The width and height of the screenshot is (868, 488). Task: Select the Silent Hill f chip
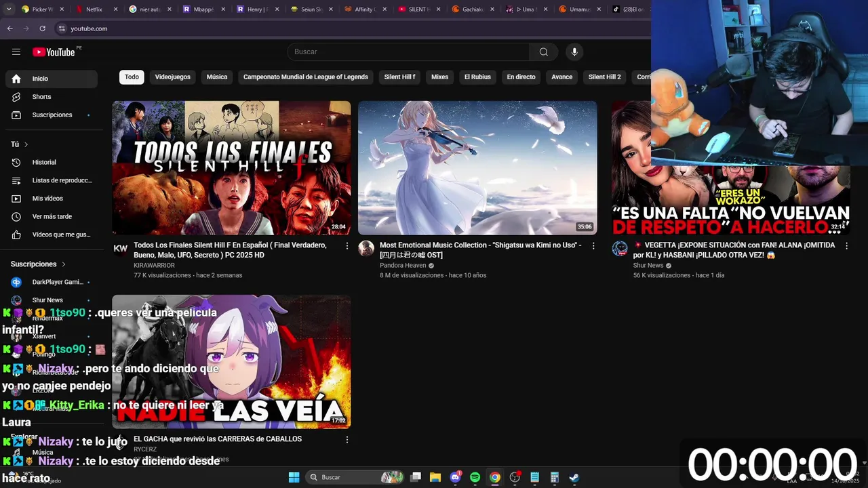[399, 77]
